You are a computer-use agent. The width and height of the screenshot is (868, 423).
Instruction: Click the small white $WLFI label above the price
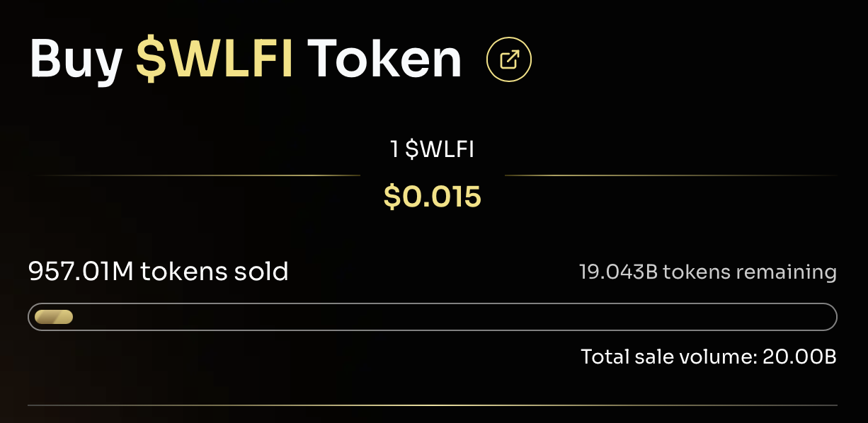tap(440, 150)
